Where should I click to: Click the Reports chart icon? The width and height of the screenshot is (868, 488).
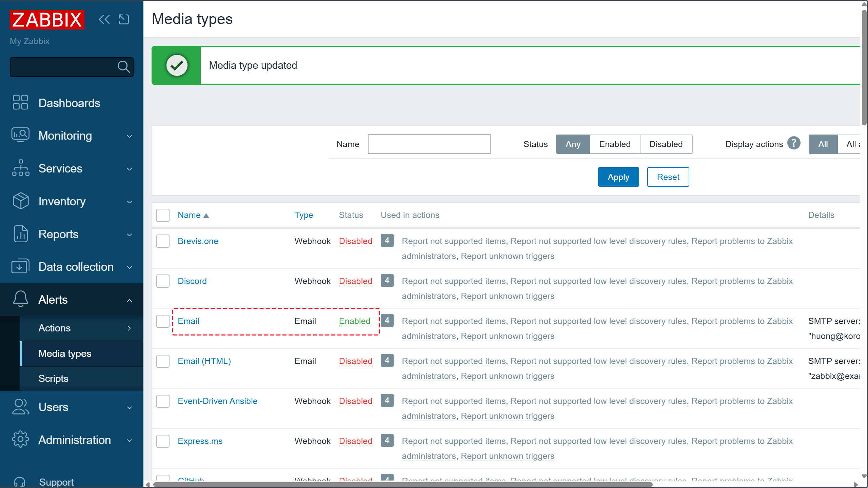click(20, 234)
